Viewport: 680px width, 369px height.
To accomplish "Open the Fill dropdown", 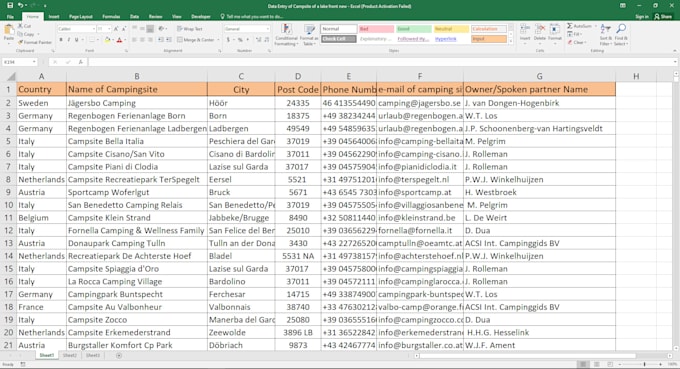I will (x=575, y=34).
